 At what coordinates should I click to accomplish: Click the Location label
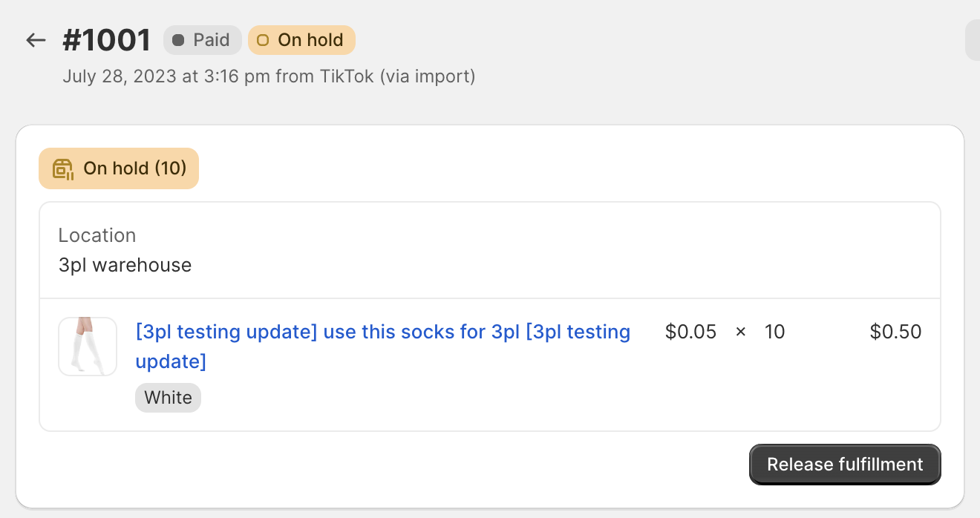pyautogui.click(x=97, y=235)
